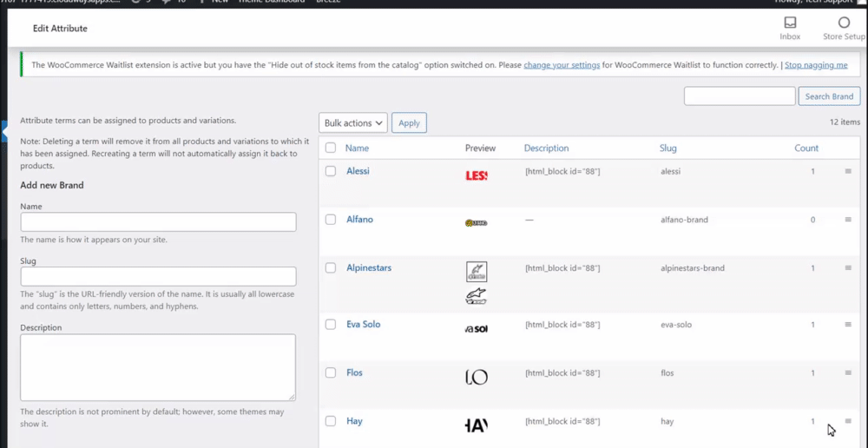Tick the select-all checkbox in the table header
Image resolution: width=868 pixels, height=448 pixels.
[x=331, y=148]
